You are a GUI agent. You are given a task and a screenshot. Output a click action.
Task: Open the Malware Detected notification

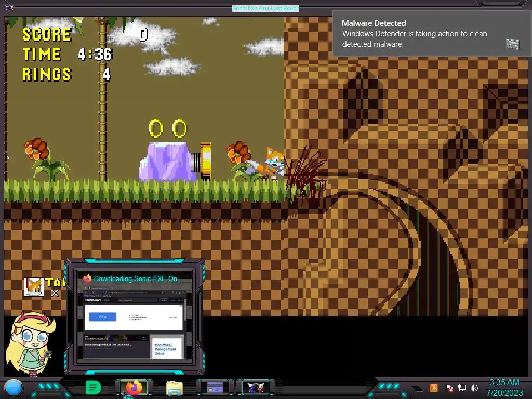pyautogui.click(x=432, y=34)
